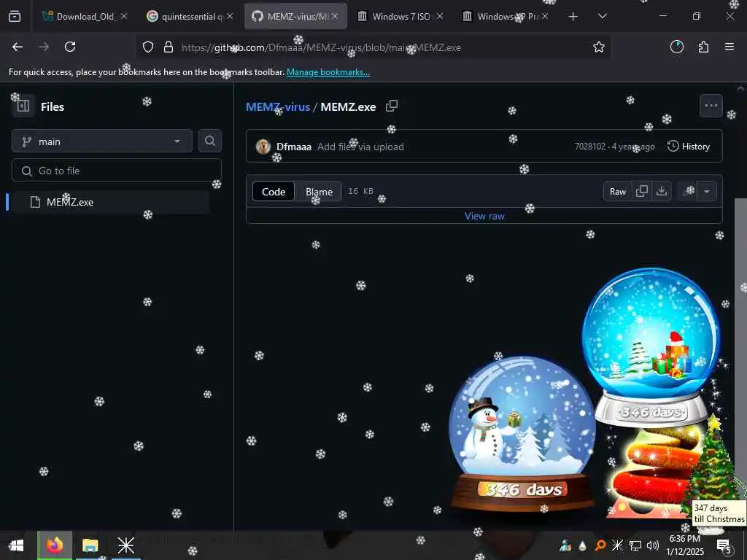Open the three-dot more file actions menu
Image resolution: width=747 pixels, height=560 pixels.
point(711,106)
